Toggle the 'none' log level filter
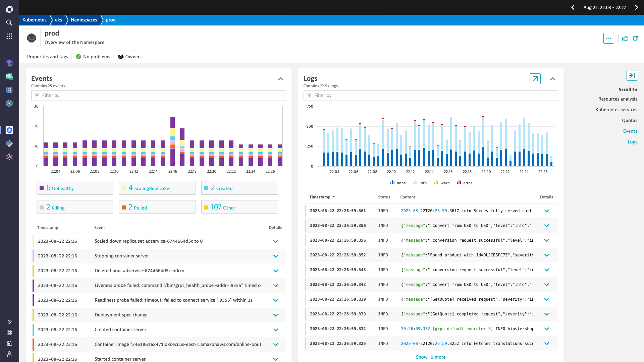Screen dimensions: 644x362 pyautogui.click(x=397, y=183)
